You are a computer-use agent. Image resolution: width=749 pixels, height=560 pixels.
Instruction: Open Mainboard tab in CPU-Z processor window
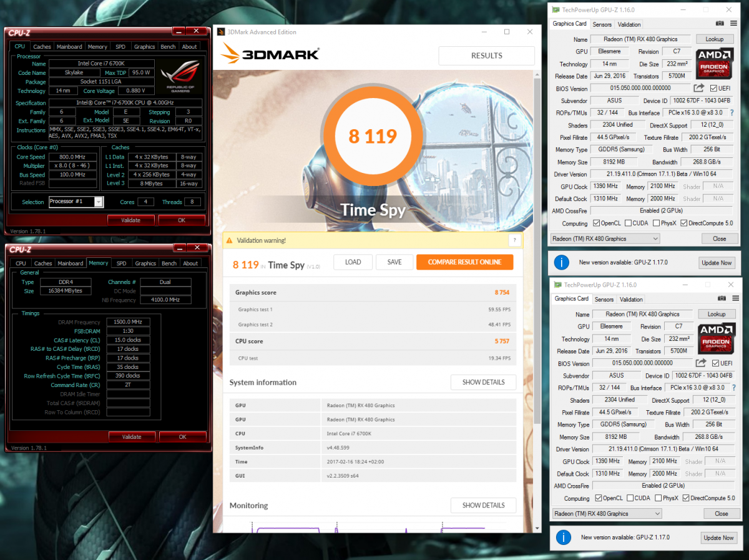click(69, 47)
